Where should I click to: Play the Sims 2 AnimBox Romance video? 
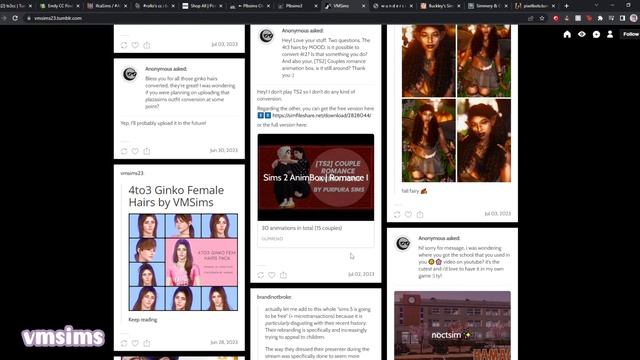coord(316,178)
